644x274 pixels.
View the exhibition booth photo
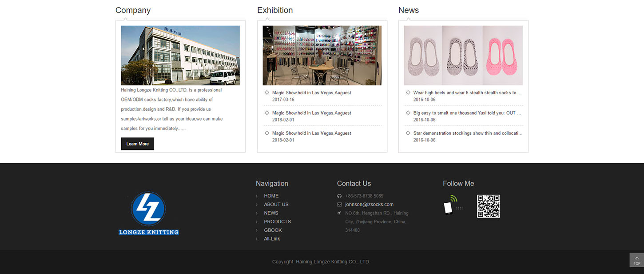coord(322,55)
